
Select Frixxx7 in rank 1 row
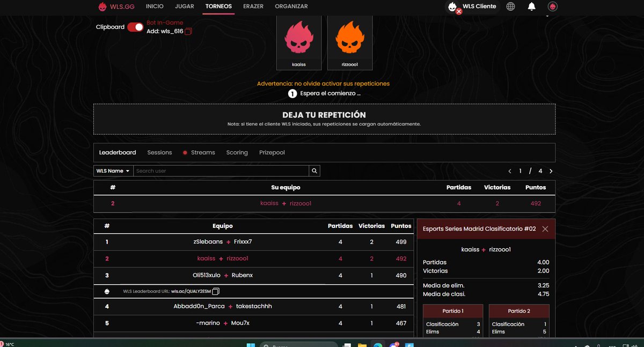(243, 242)
